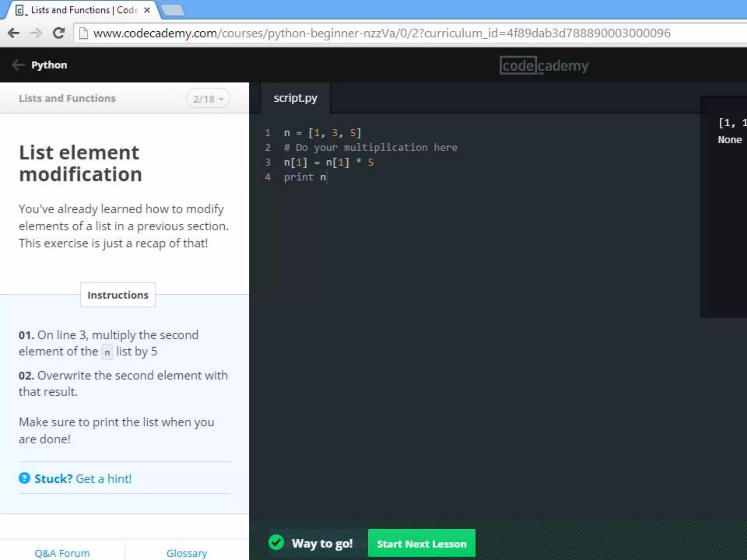Image resolution: width=747 pixels, height=560 pixels.
Task: Click the Codecademy logo
Action: point(543,66)
